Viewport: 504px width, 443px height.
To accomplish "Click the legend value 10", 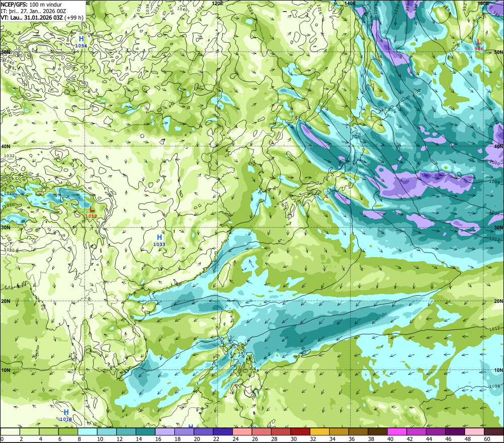I will 100,439.
